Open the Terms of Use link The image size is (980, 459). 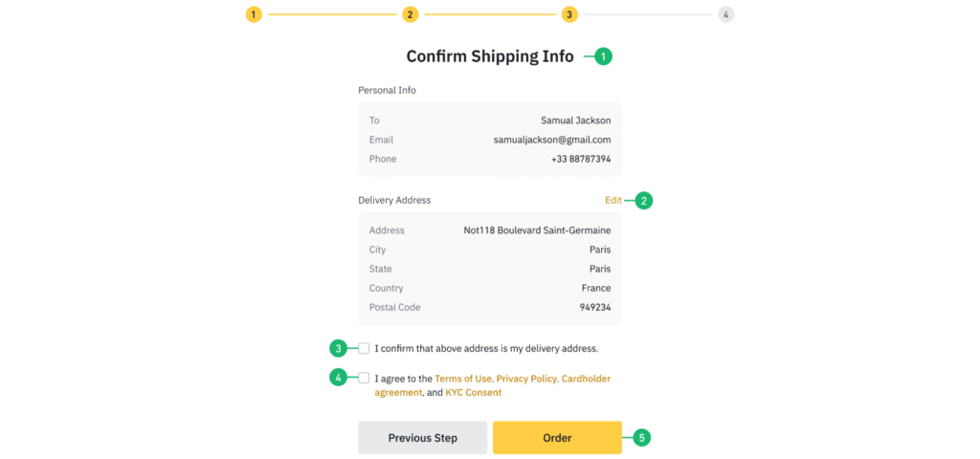(463, 379)
